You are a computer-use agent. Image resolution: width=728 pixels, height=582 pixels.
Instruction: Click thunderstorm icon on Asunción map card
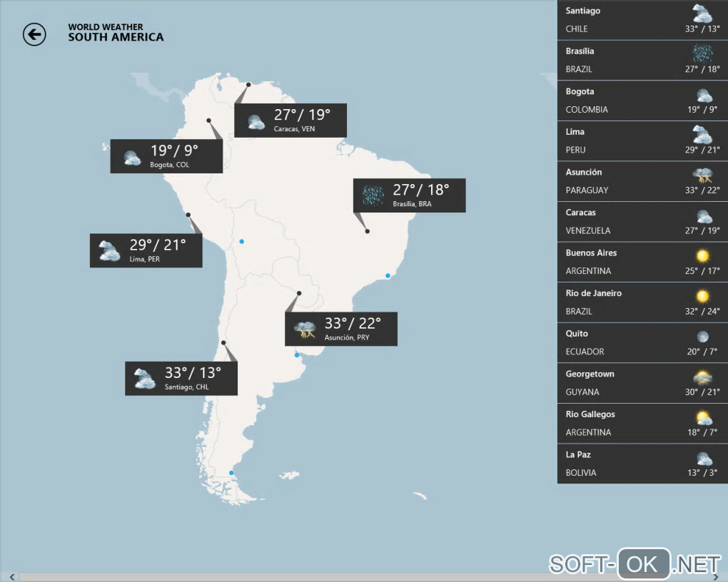(305, 329)
